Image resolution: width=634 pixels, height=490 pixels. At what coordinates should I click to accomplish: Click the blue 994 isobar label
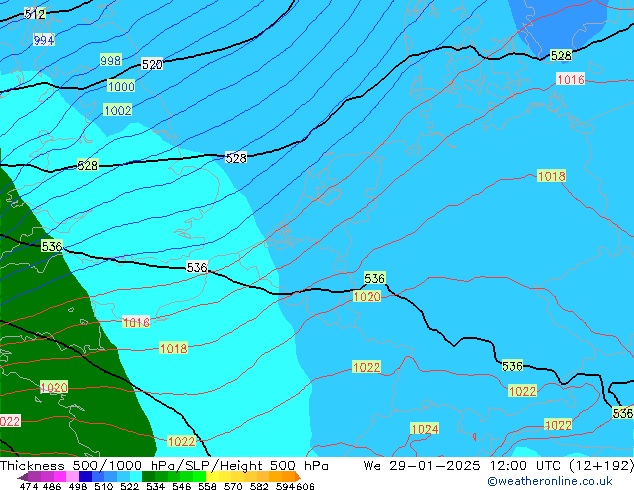click(x=44, y=40)
